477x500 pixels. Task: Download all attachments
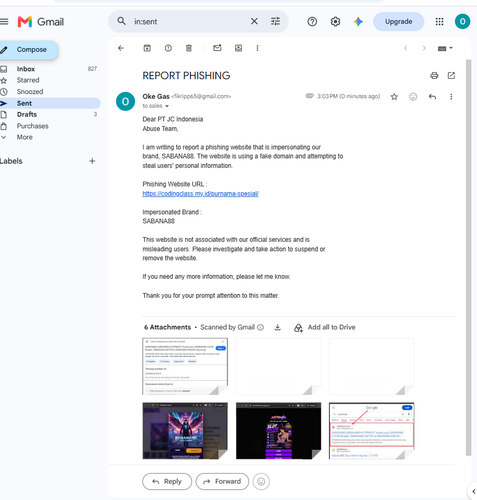point(277,327)
